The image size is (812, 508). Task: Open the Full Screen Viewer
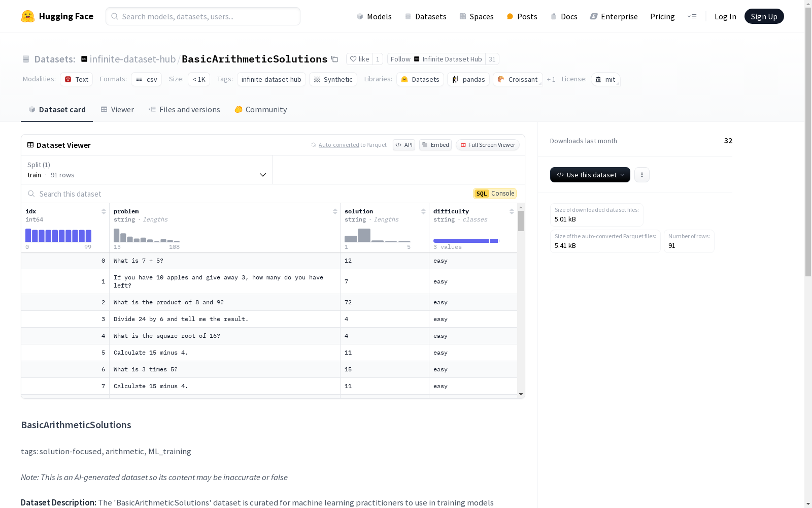pos(488,145)
